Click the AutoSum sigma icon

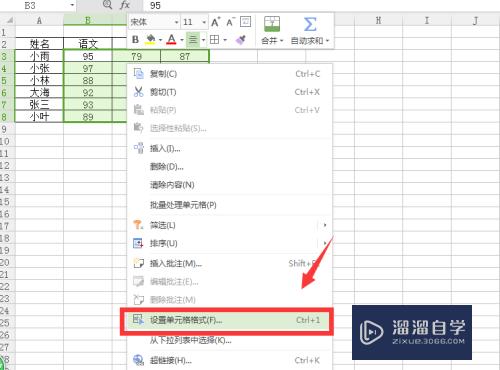tap(310, 24)
